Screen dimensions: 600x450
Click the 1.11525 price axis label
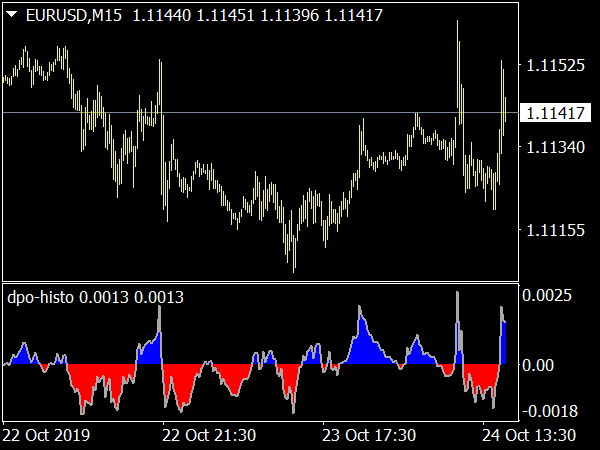pyautogui.click(x=555, y=66)
